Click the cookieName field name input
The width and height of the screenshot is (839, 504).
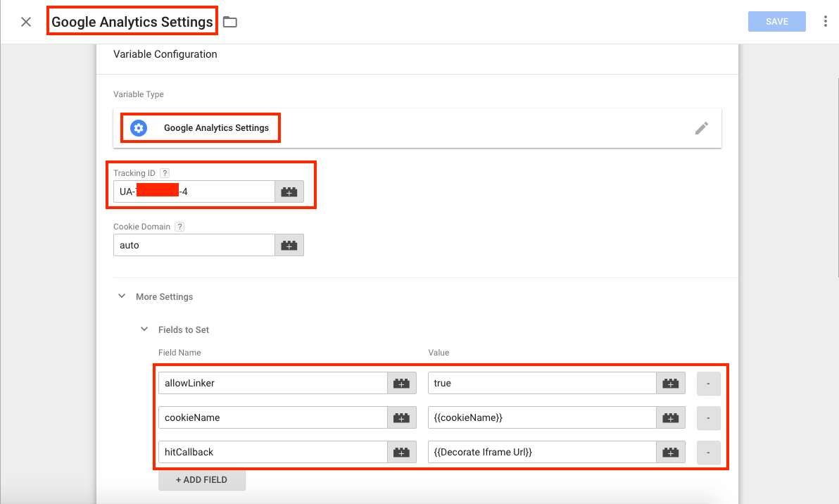(273, 417)
